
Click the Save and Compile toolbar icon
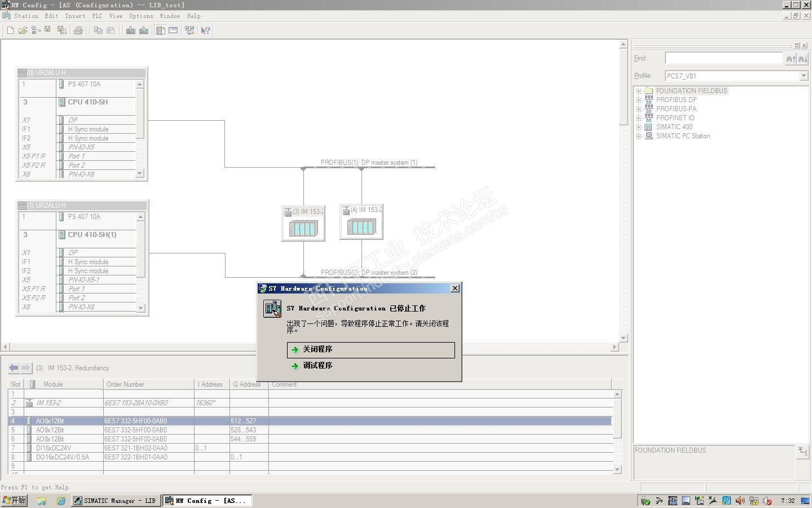pyautogui.click(x=61, y=30)
